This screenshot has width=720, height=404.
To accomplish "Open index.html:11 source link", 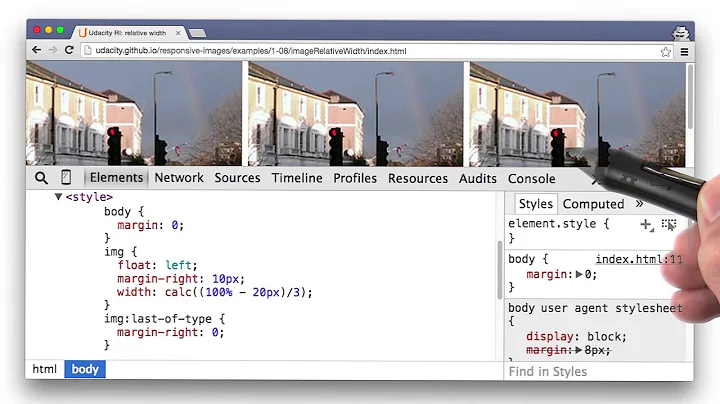I will point(639,259).
